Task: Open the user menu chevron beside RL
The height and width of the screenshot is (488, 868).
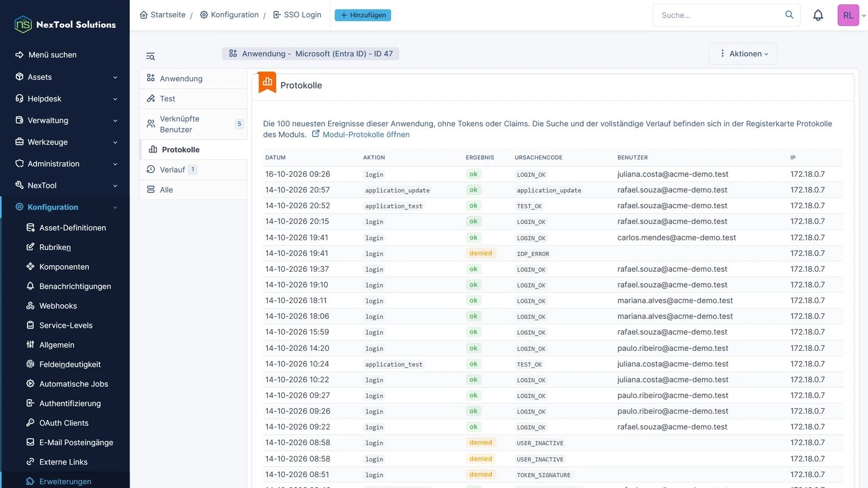Action: coord(864,16)
